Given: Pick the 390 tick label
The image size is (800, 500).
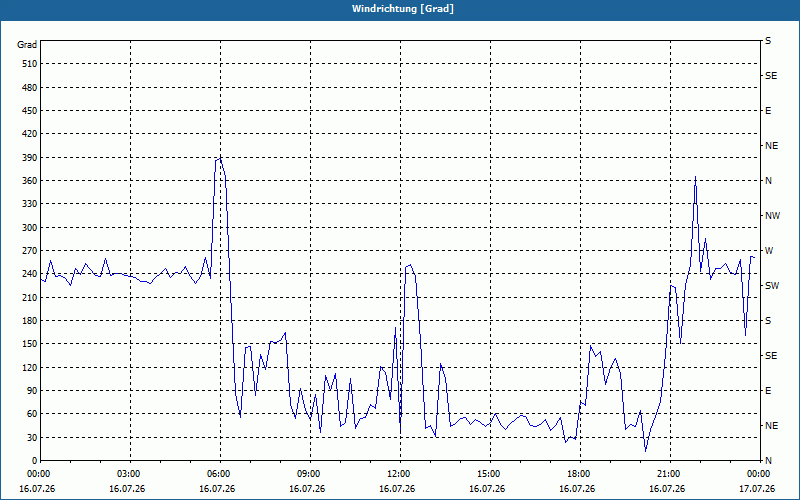Looking at the screenshot, I should [29, 158].
